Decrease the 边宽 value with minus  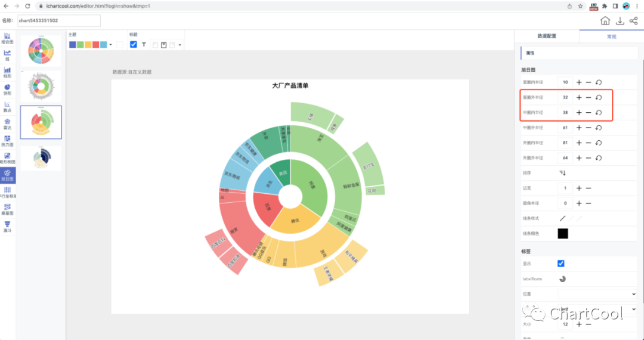tap(589, 188)
